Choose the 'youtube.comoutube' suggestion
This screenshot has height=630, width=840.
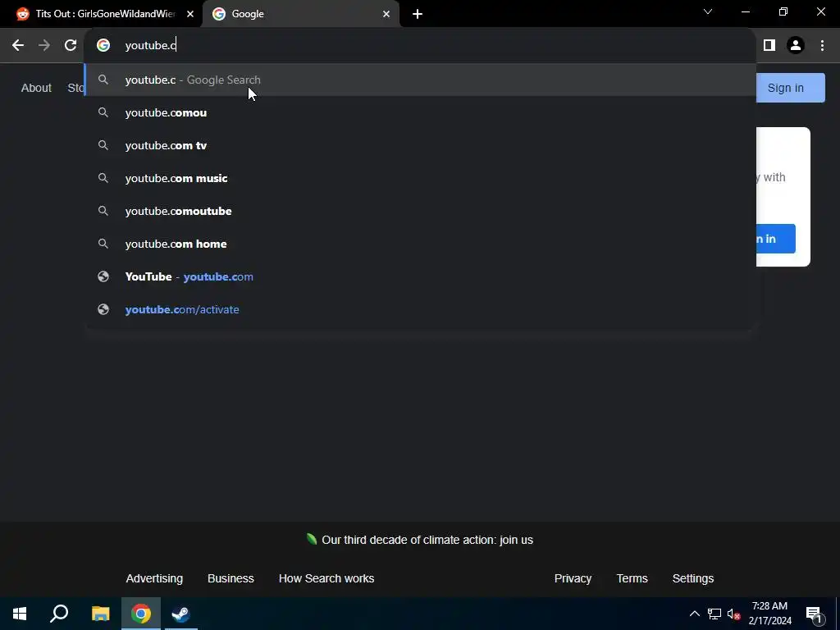point(421,211)
